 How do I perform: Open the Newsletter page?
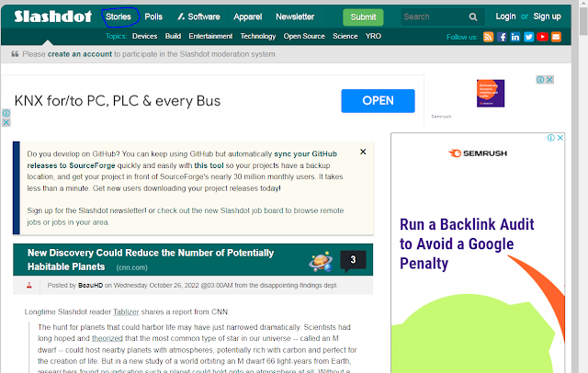click(295, 17)
